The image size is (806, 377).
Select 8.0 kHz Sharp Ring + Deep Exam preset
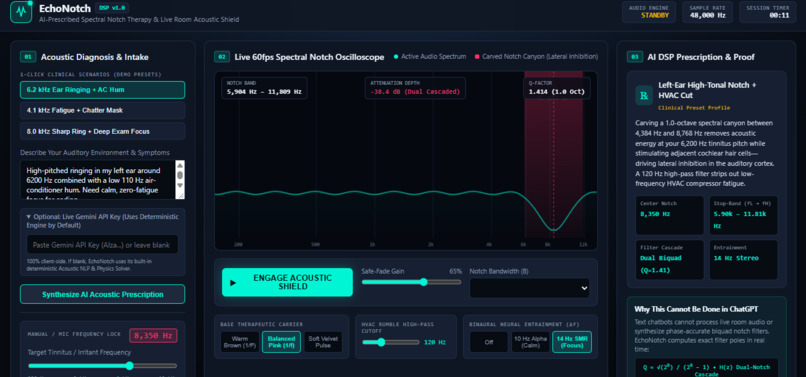click(x=102, y=131)
